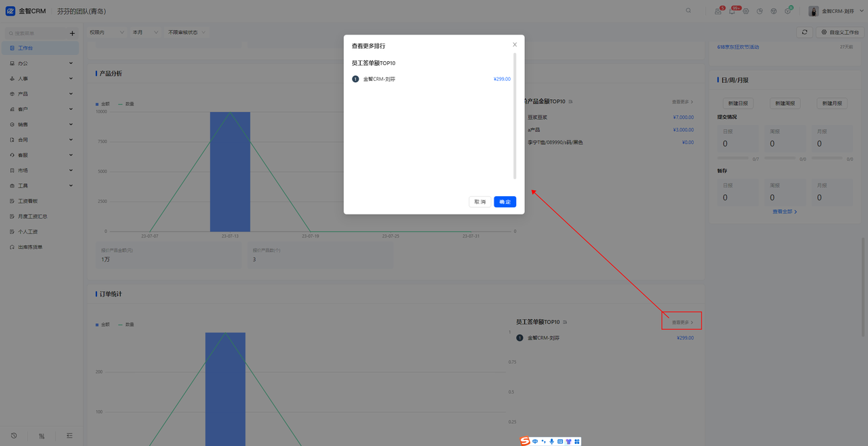Click the Sogou microphone voice input icon
The height and width of the screenshot is (446, 868).
552,441
